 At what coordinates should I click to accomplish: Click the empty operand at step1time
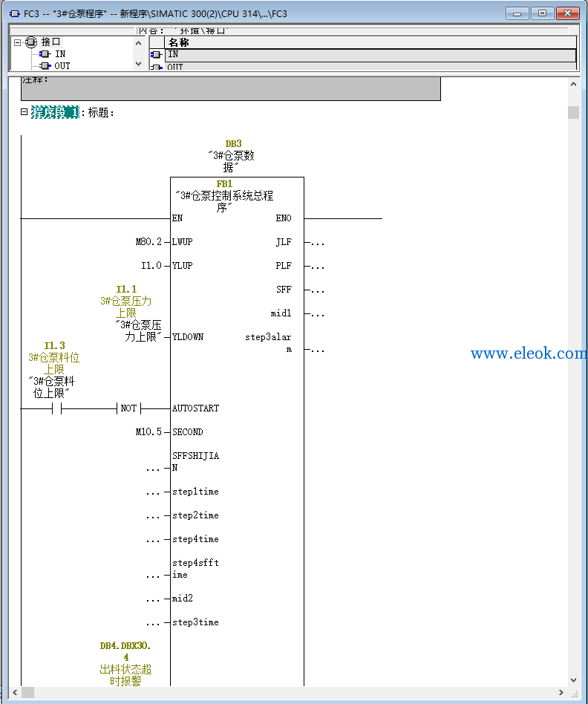click(x=153, y=492)
